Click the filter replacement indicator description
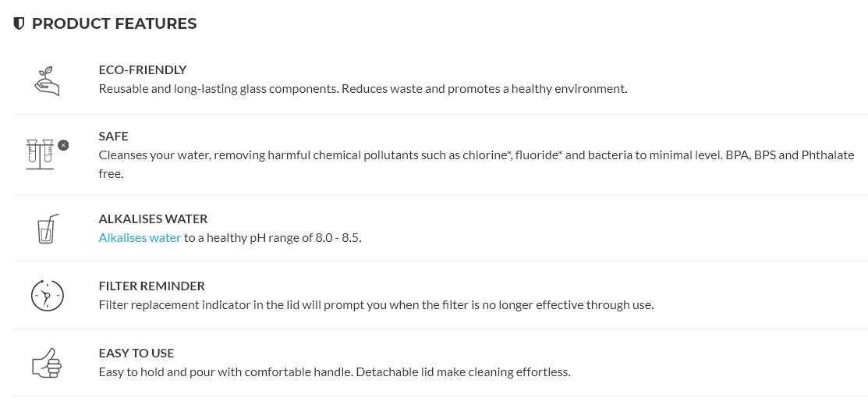 (376, 304)
